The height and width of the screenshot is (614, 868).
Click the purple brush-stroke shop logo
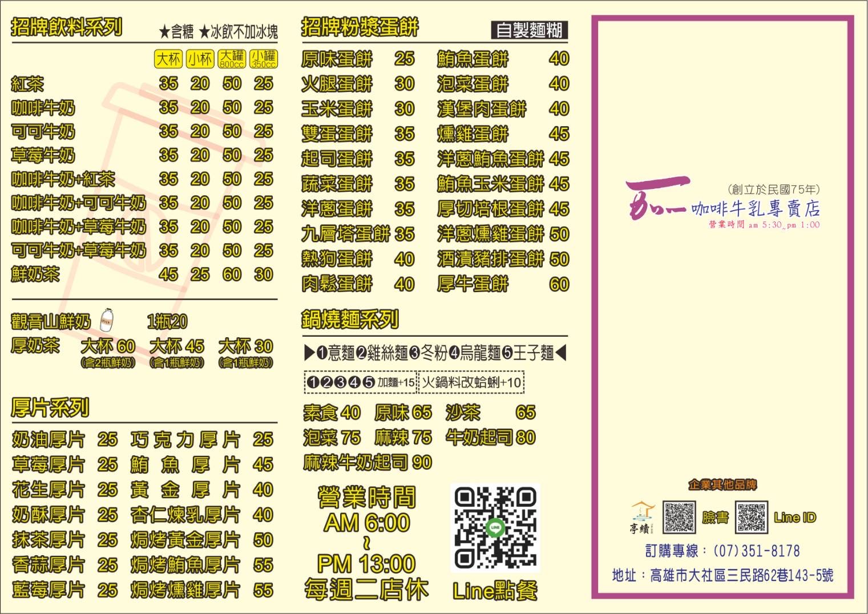[x=656, y=199]
